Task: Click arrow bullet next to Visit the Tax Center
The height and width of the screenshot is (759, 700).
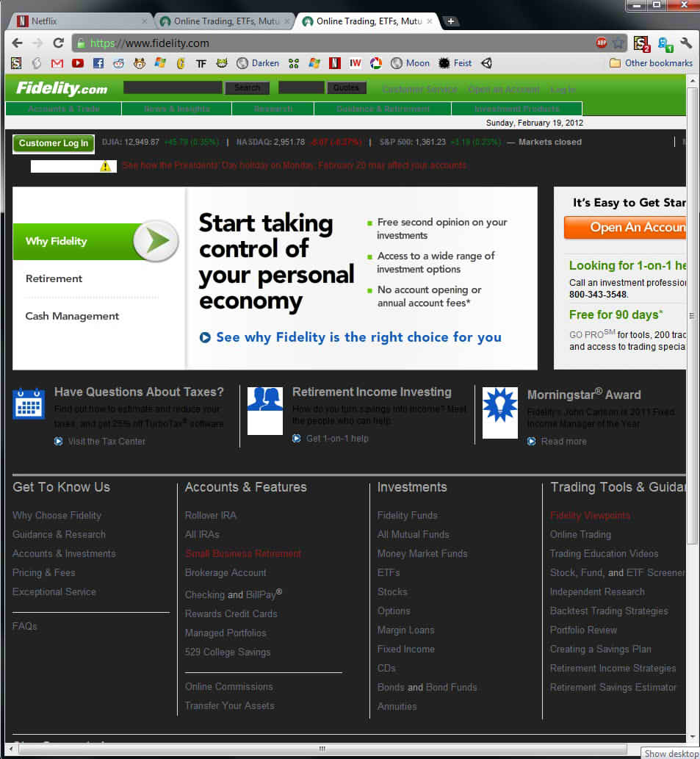Action: 59,442
